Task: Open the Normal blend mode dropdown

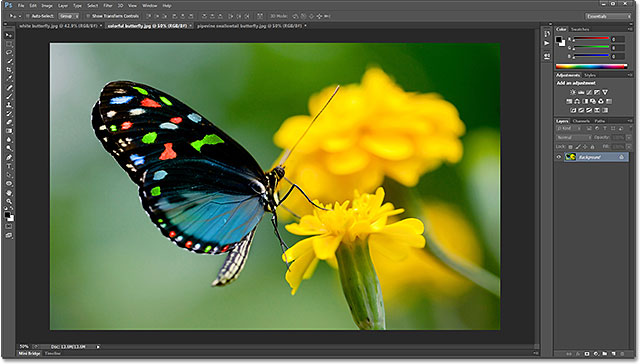Action: (574, 138)
